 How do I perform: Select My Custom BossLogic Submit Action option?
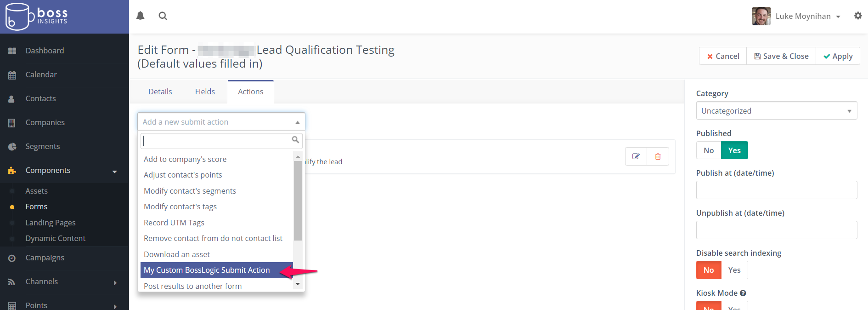(207, 270)
